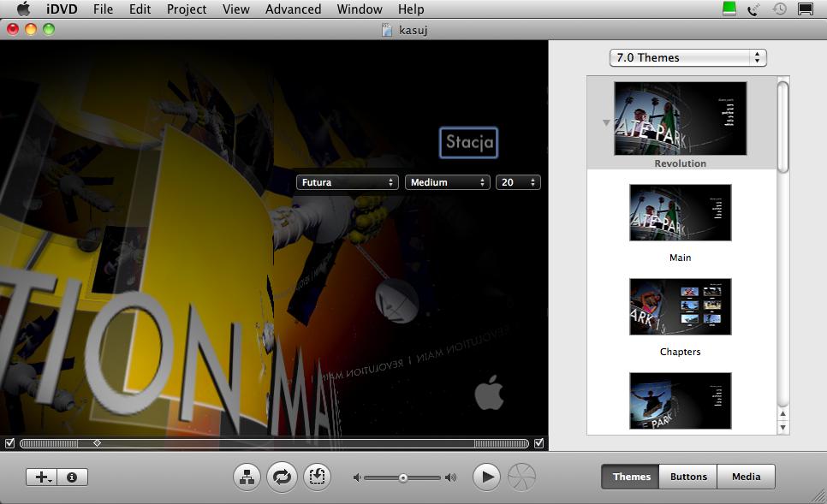This screenshot has width=827, height=504.
Task: Open the iDVD application menu
Action: point(62,9)
